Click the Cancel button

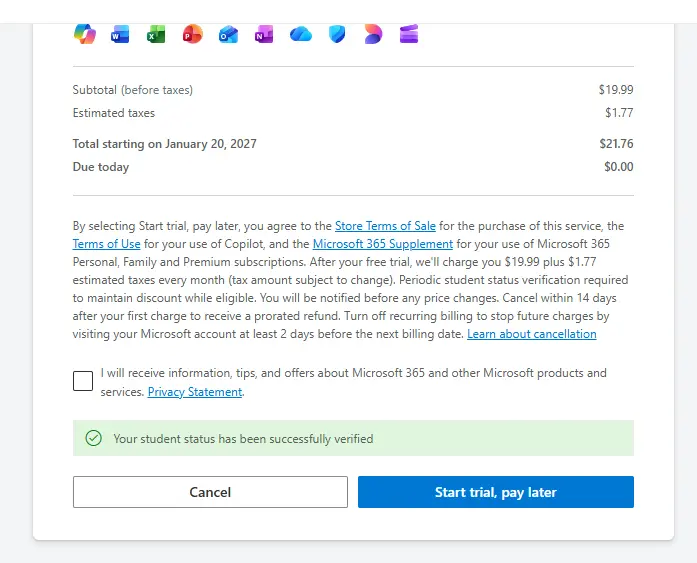[210, 492]
